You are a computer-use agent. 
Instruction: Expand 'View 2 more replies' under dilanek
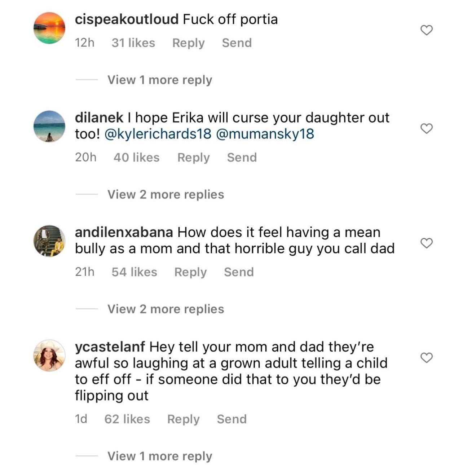pyautogui.click(x=166, y=194)
